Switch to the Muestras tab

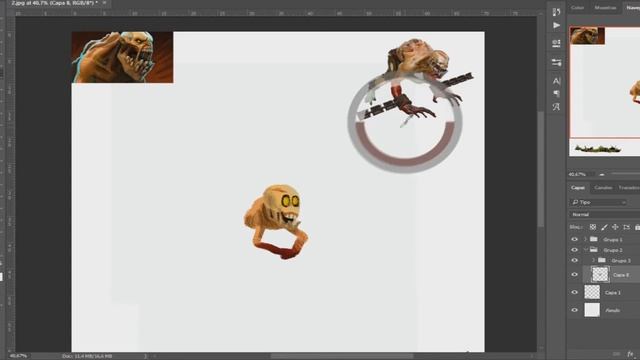click(x=605, y=8)
